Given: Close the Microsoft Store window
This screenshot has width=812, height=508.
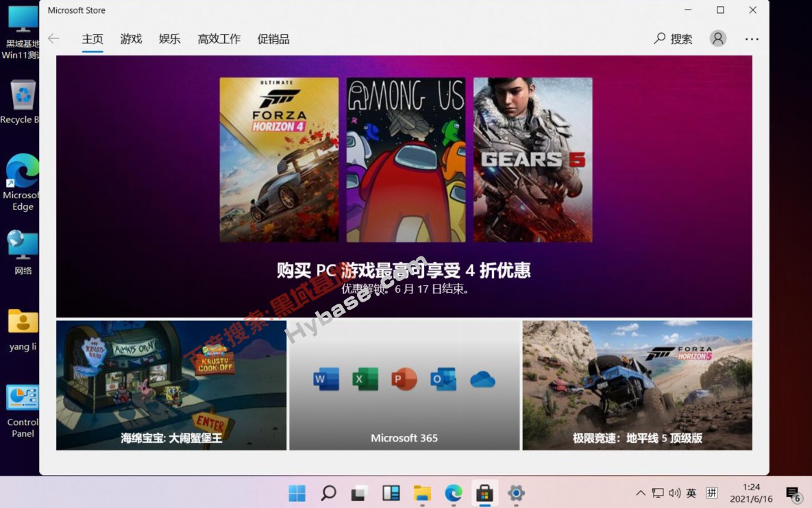Looking at the screenshot, I should [x=753, y=10].
